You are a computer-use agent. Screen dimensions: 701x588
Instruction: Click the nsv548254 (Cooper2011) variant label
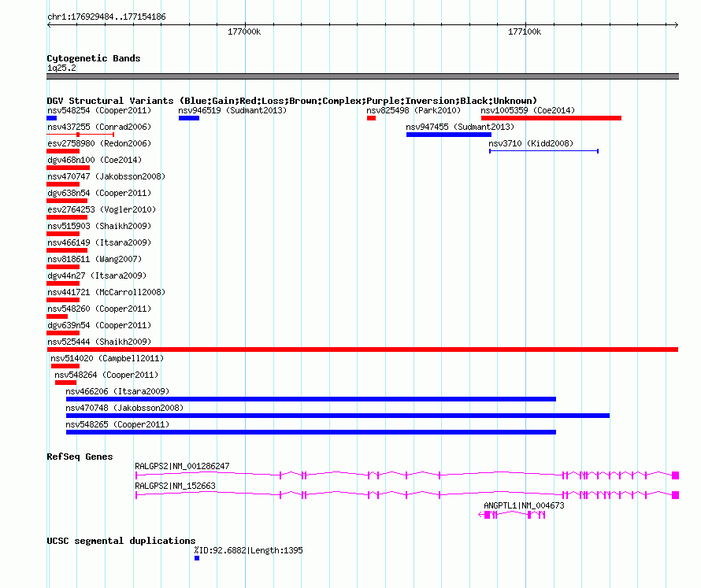point(99,110)
